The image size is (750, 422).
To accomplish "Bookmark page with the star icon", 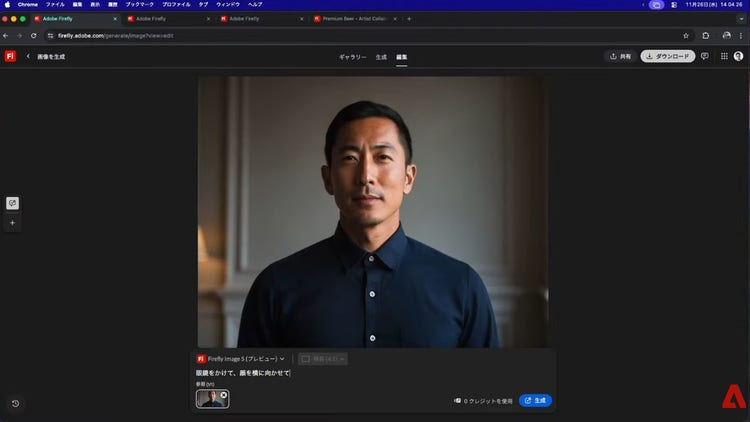I will [x=686, y=35].
